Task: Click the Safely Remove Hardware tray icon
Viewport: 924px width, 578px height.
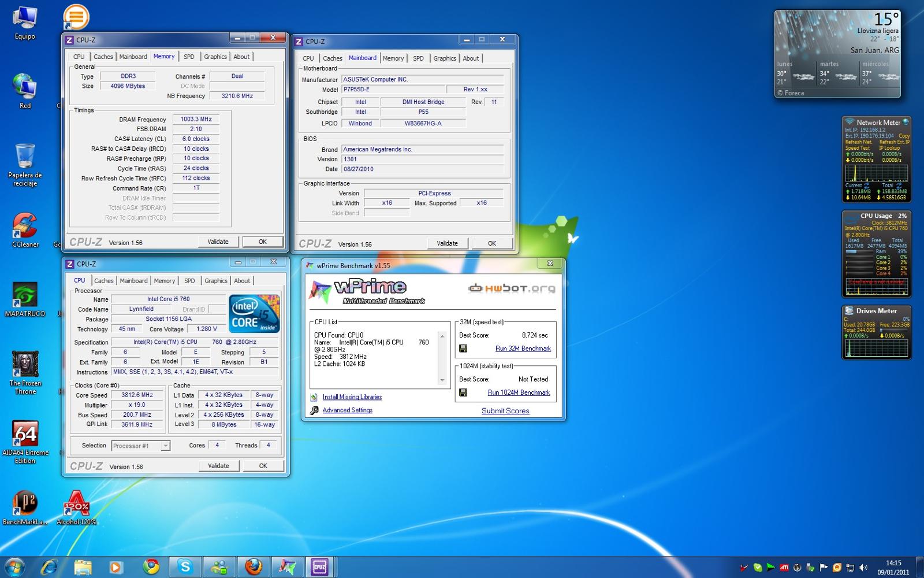Action: tap(810, 567)
